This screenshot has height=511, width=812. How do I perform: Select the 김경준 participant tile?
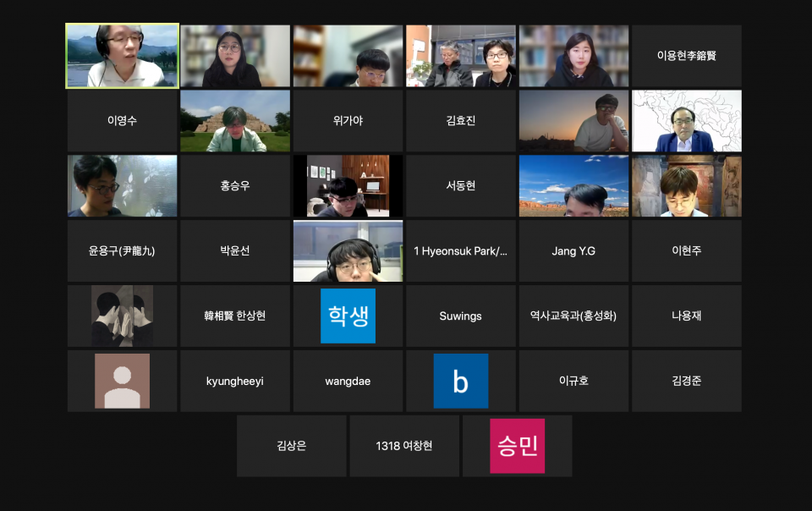[687, 381]
